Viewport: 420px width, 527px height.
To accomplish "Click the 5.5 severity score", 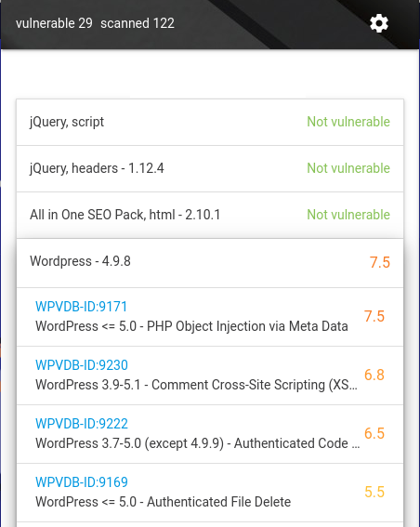I will [374, 492].
